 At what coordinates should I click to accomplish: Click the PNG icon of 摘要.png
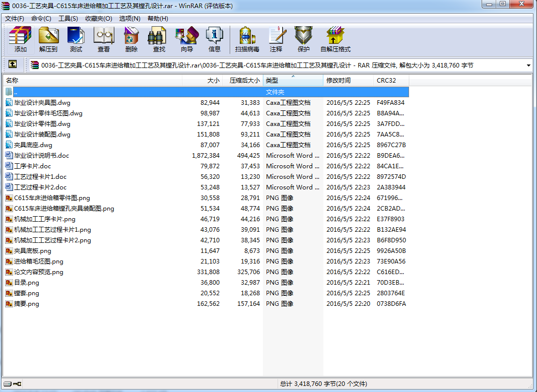[x=9, y=304]
